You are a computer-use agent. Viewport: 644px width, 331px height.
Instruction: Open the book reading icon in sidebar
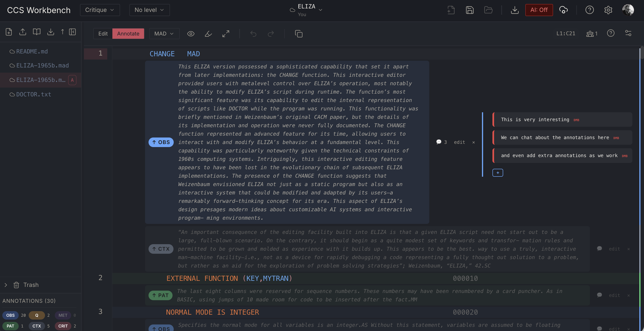pos(37,32)
